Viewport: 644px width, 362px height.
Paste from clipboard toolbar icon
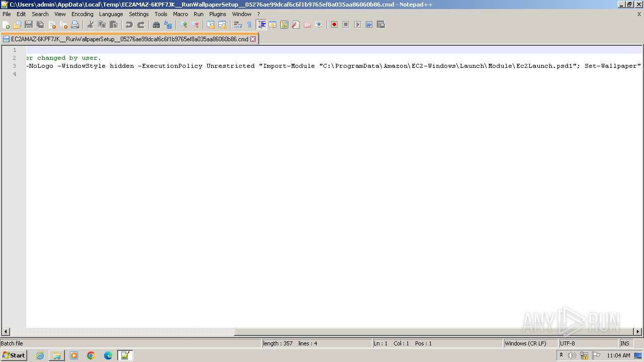click(114, 25)
